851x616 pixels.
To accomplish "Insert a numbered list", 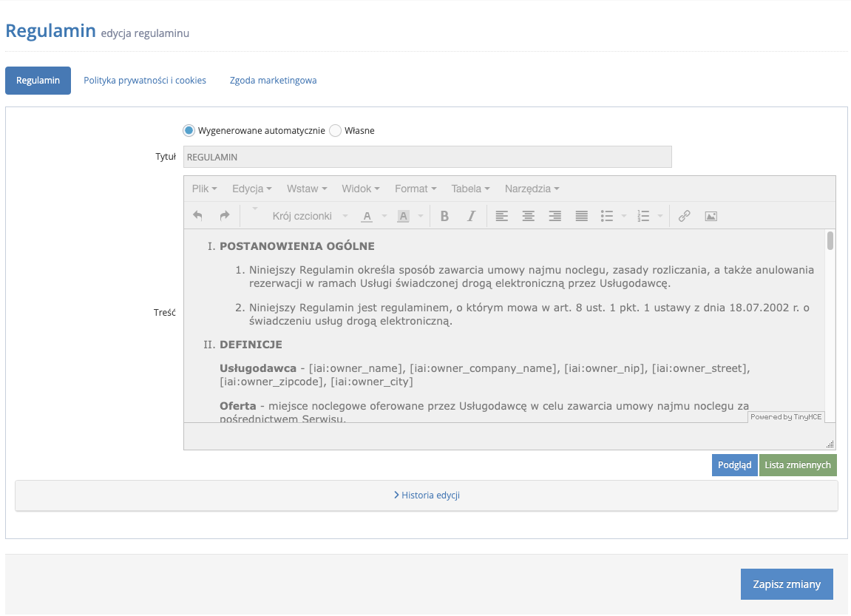I will click(x=643, y=216).
